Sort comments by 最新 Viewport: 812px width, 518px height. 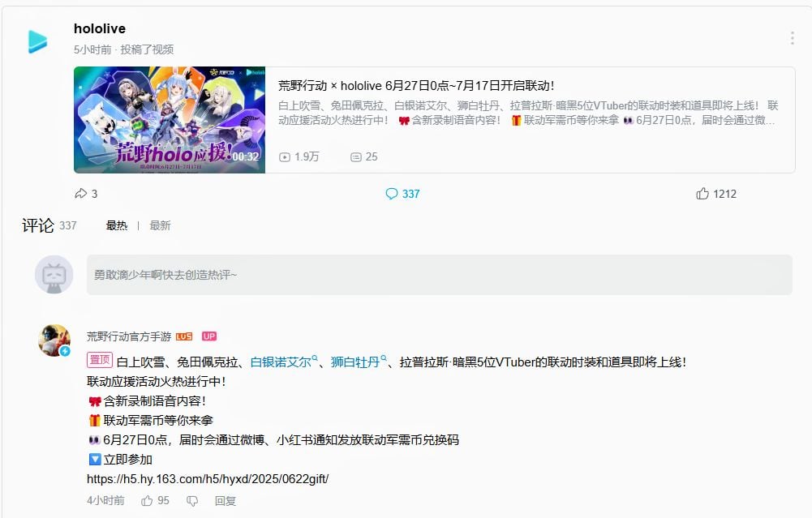point(160,225)
